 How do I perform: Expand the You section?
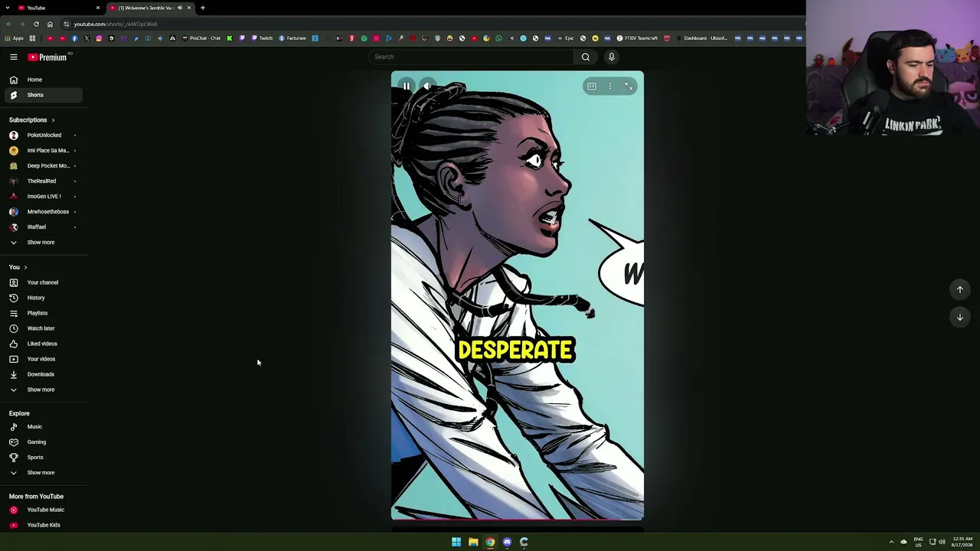(x=18, y=267)
